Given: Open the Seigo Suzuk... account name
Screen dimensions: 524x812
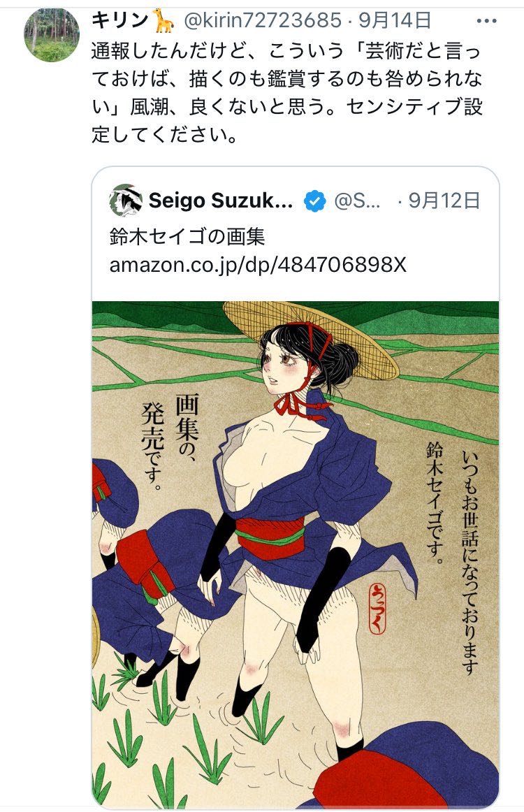Looking at the screenshot, I should coord(221,201).
